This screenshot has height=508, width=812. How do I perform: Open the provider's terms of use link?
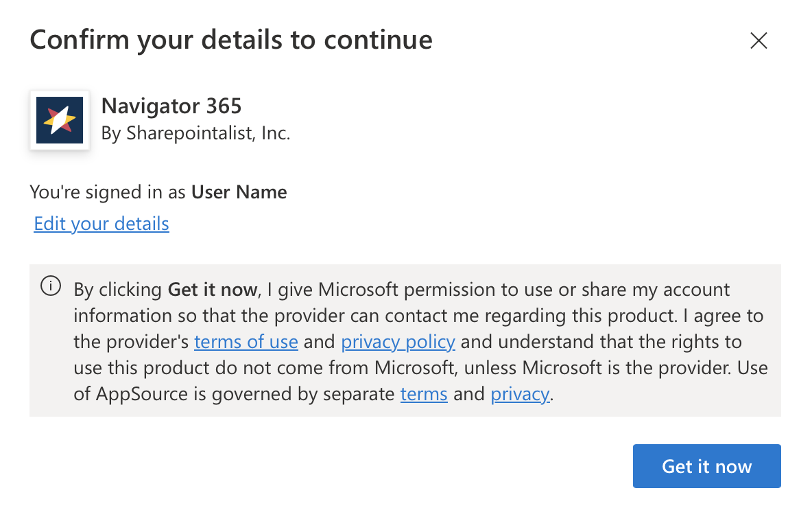[x=246, y=342]
